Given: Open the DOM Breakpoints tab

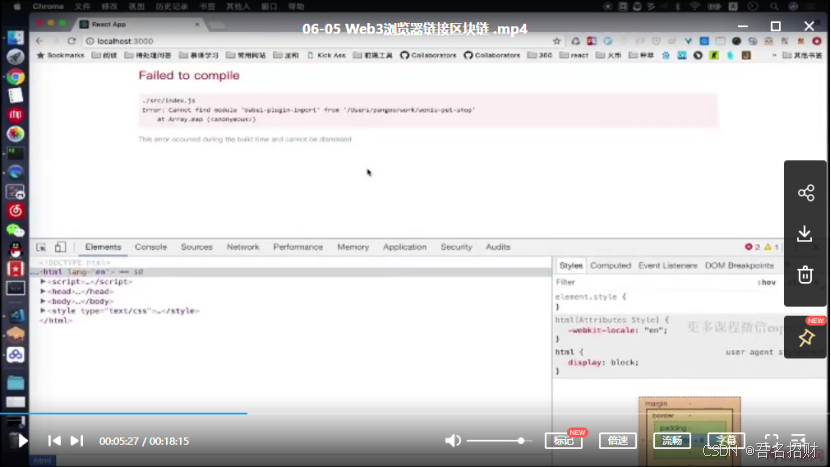Looking at the screenshot, I should (739, 266).
